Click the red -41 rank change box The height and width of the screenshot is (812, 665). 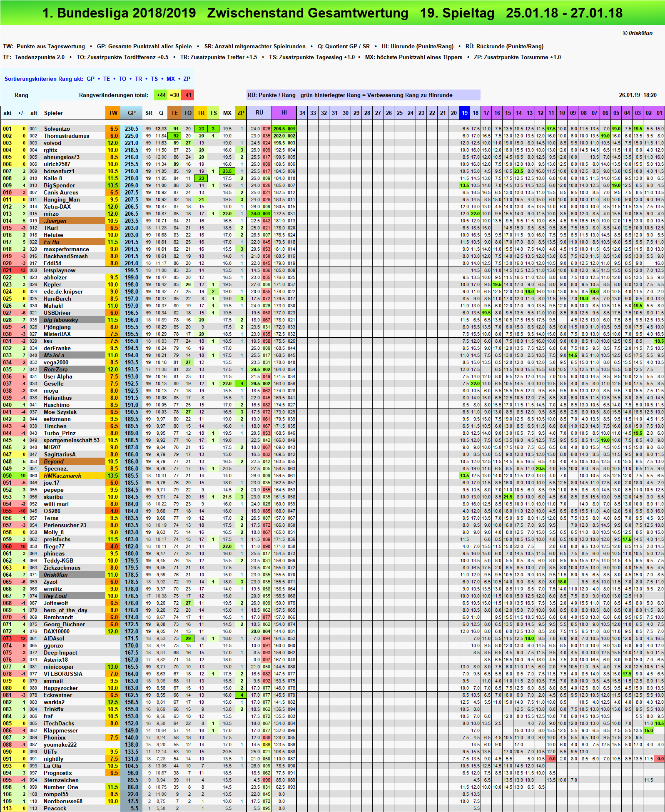tap(187, 95)
